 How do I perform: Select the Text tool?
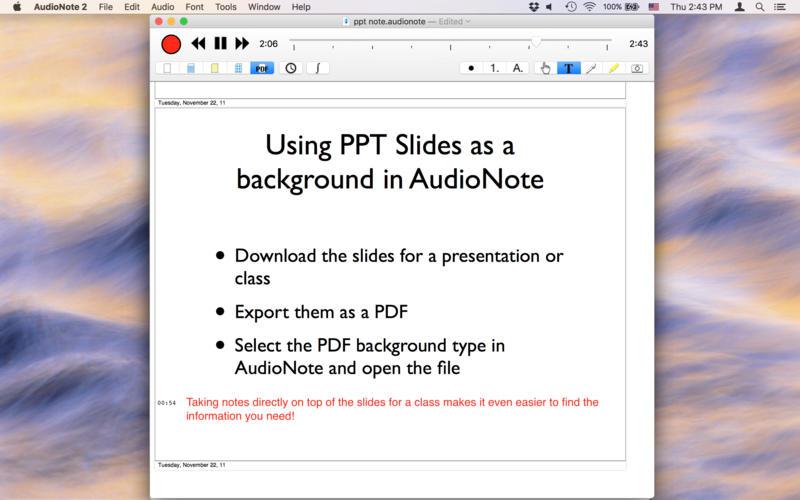click(x=568, y=68)
